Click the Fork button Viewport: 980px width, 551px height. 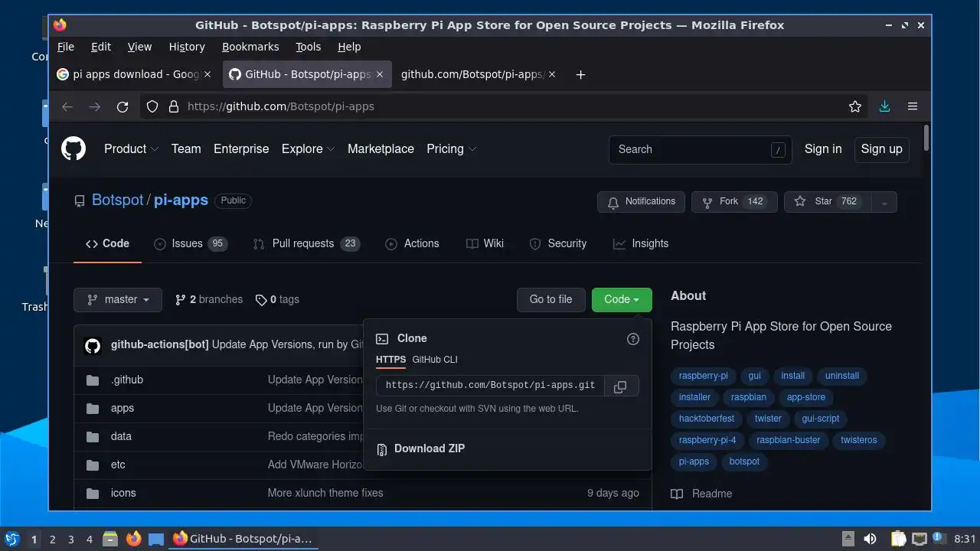[734, 202]
